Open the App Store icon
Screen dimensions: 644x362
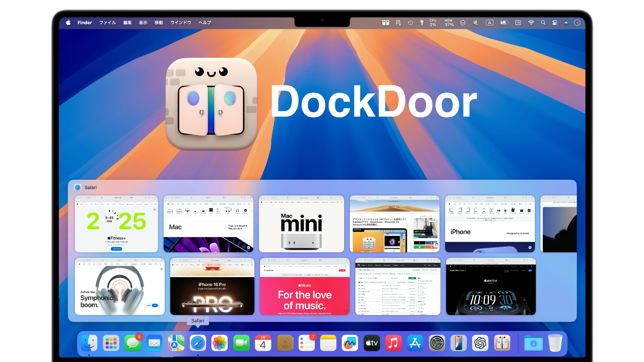(415, 343)
